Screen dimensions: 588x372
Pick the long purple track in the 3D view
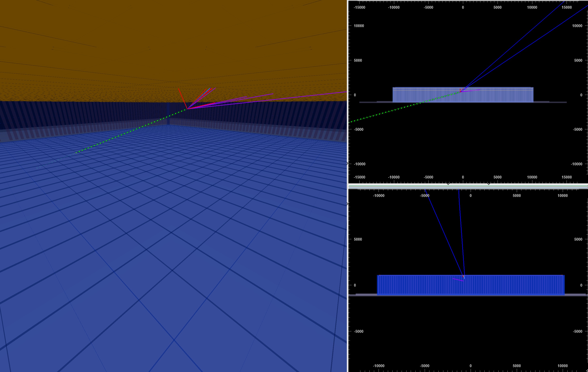[267, 100]
